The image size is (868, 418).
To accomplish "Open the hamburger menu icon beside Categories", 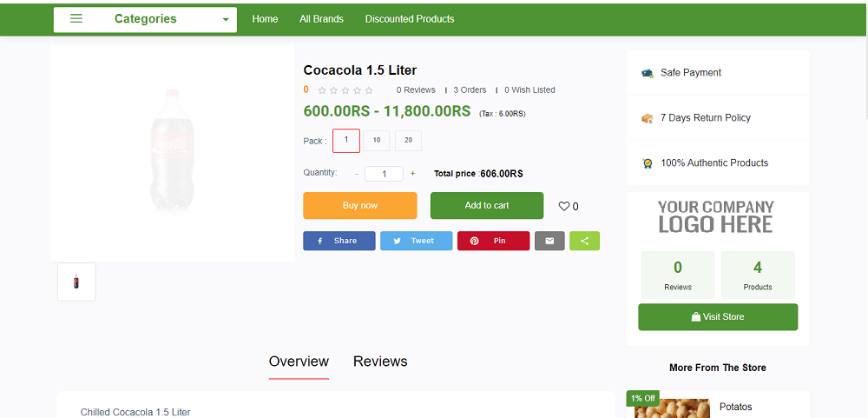I will click(76, 19).
